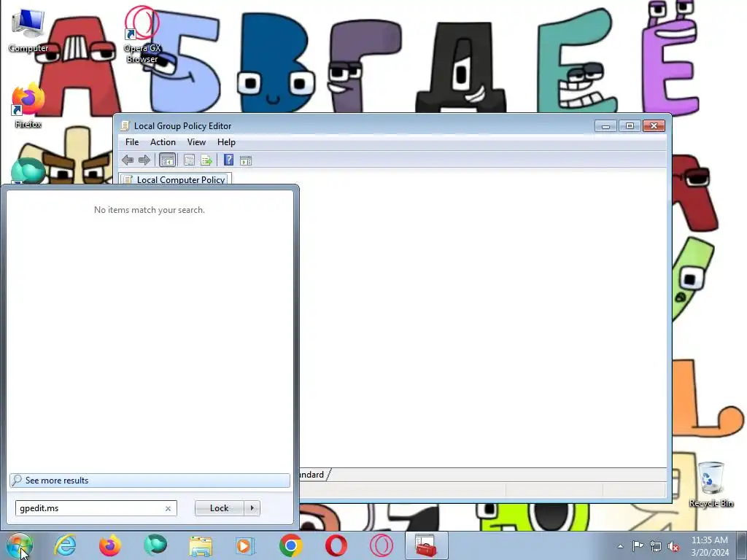The image size is (747, 560).
Task: Switch to the Group Policy Editor taskbar button
Action: tap(426, 545)
